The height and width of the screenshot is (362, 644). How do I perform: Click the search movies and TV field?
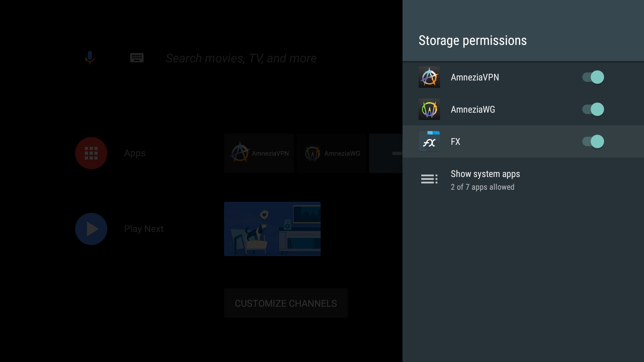click(x=241, y=58)
